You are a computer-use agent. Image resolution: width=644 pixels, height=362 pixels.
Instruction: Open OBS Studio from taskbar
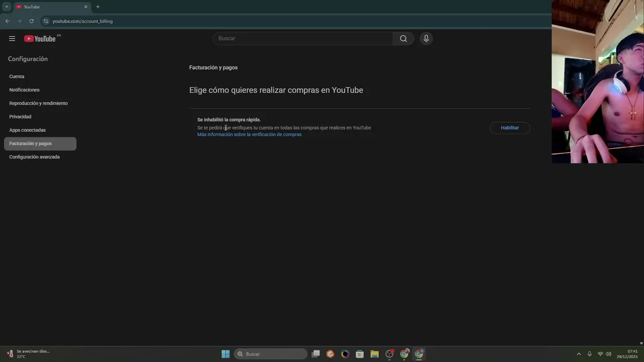click(x=389, y=354)
